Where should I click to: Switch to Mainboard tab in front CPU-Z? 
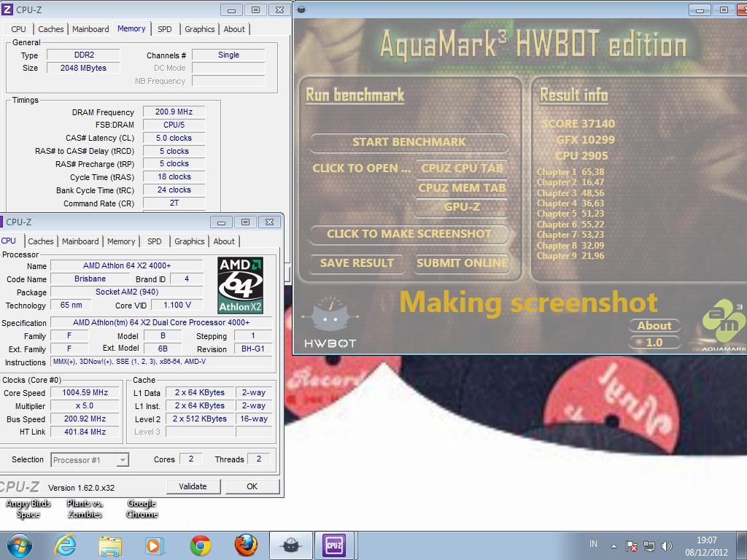click(80, 241)
